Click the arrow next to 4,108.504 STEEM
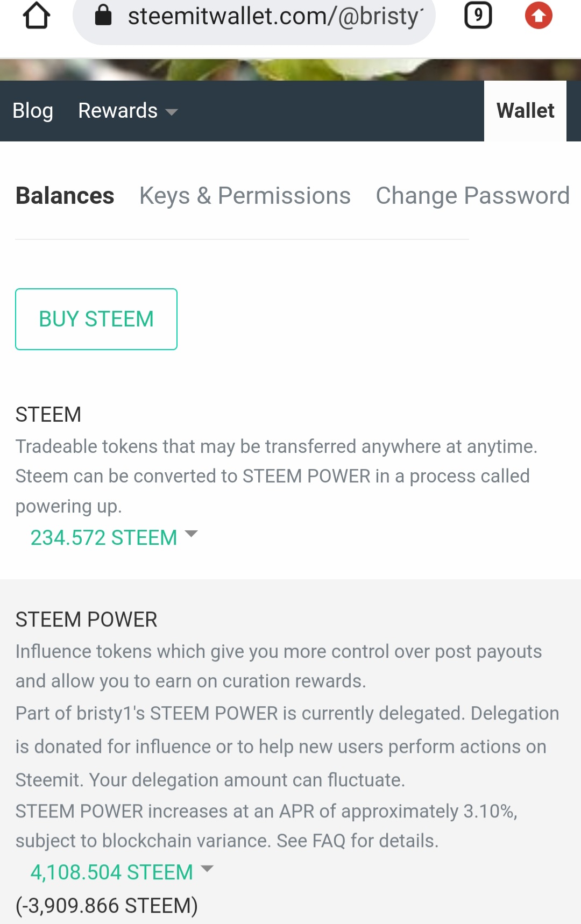 coord(207,868)
